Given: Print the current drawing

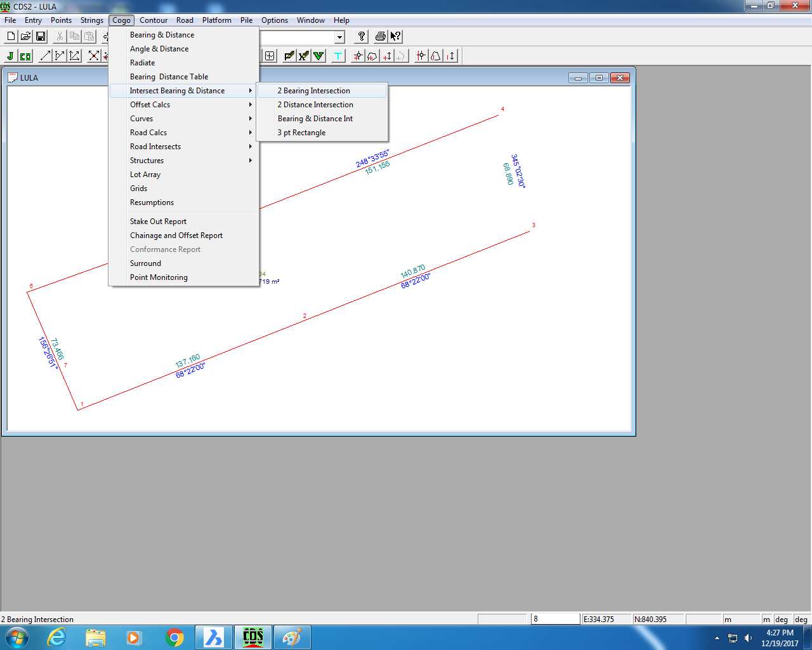Looking at the screenshot, I should (x=379, y=36).
